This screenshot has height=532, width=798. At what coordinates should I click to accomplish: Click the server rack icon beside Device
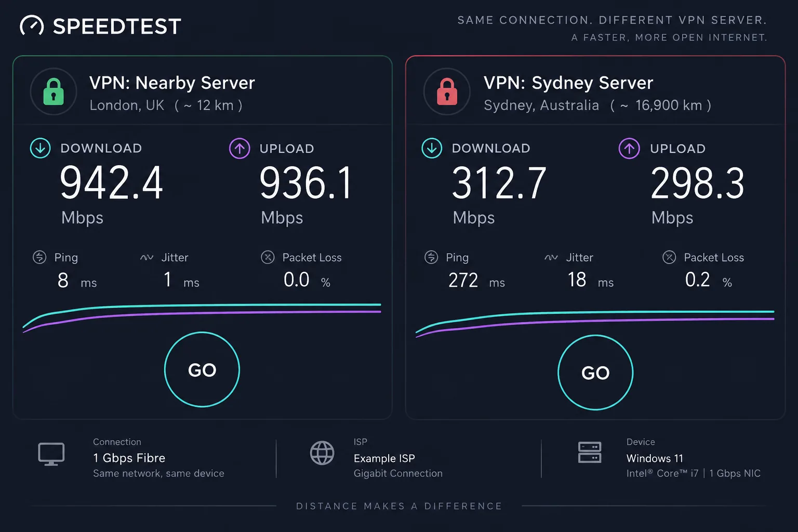point(590,453)
